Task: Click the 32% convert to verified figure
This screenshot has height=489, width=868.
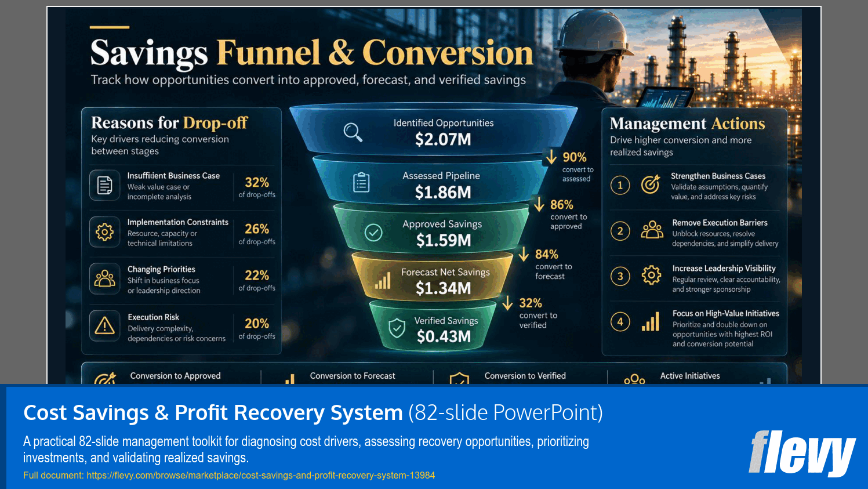Action: click(531, 303)
